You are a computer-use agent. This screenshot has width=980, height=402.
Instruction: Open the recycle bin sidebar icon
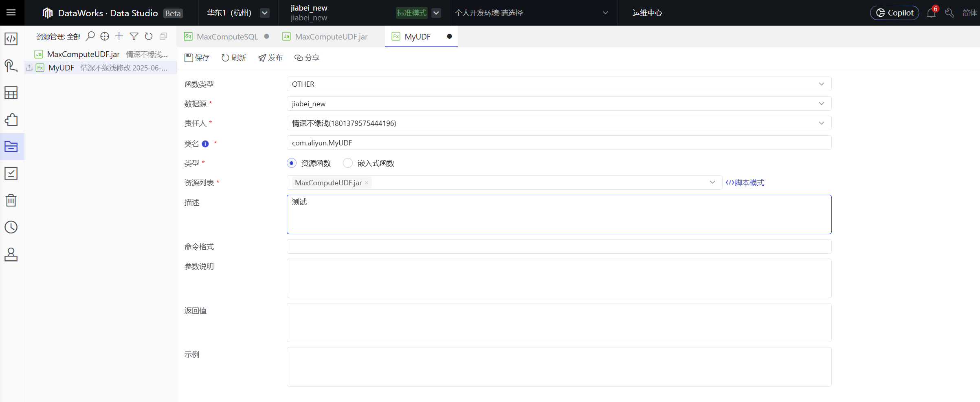[11, 200]
